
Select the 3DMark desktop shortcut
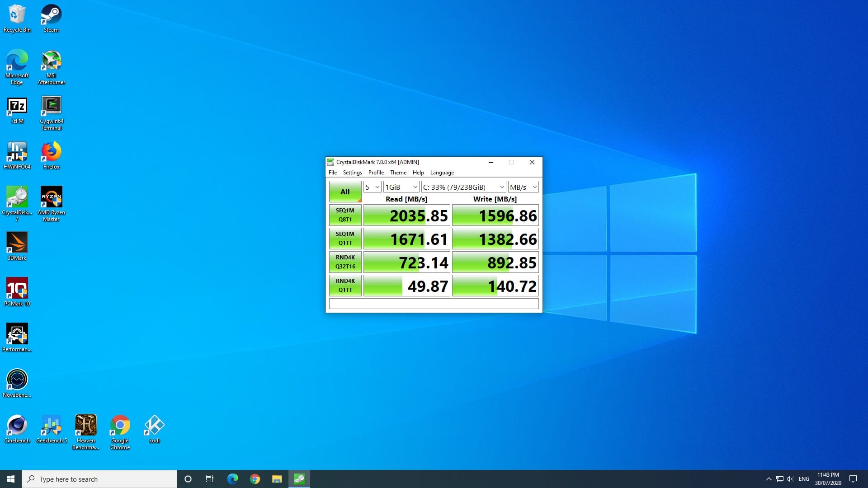coord(17,247)
